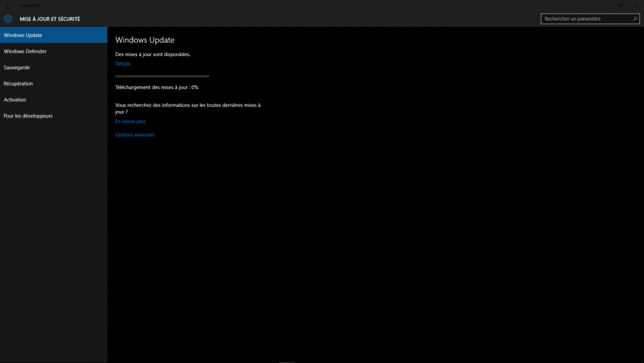This screenshot has width=644, height=363.
Task: Open the Détails link
Action: [123, 64]
